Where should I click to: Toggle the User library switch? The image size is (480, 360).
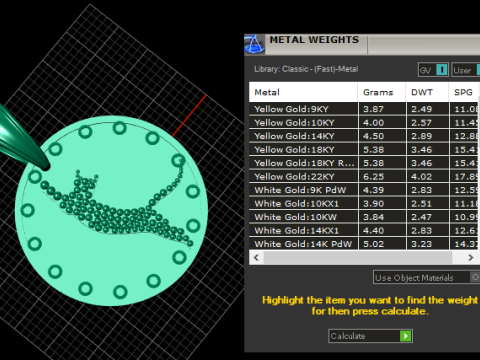click(x=478, y=70)
